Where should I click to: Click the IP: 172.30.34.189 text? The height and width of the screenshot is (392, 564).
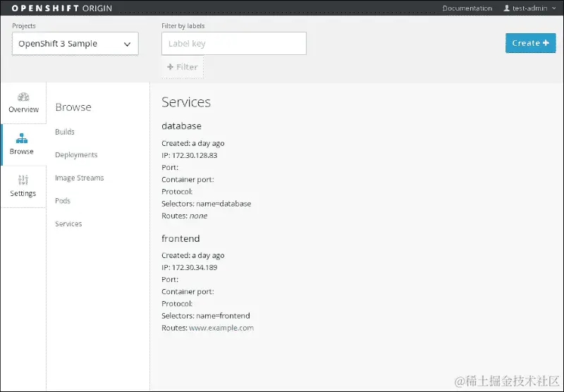[189, 267]
